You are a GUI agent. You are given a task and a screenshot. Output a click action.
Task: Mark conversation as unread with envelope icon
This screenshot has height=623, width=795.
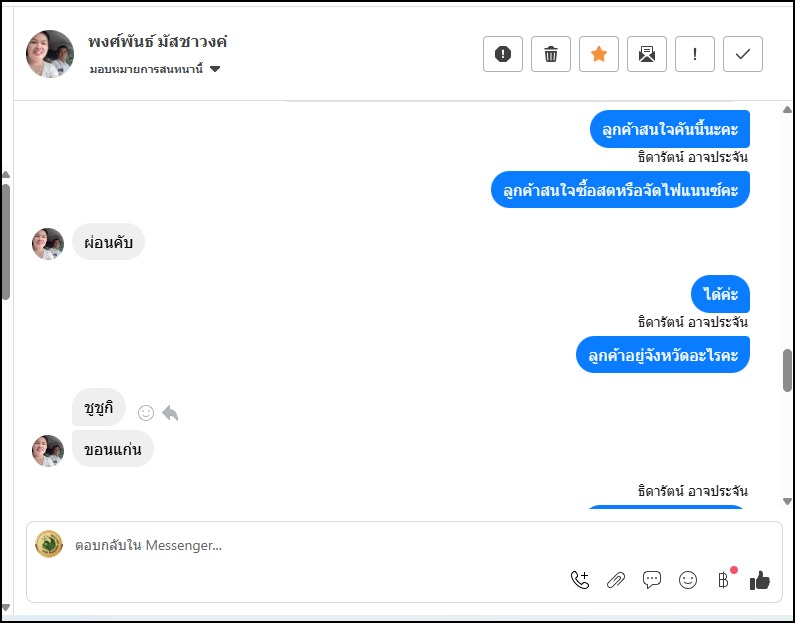pyautogui.click(x=647, y=54)
